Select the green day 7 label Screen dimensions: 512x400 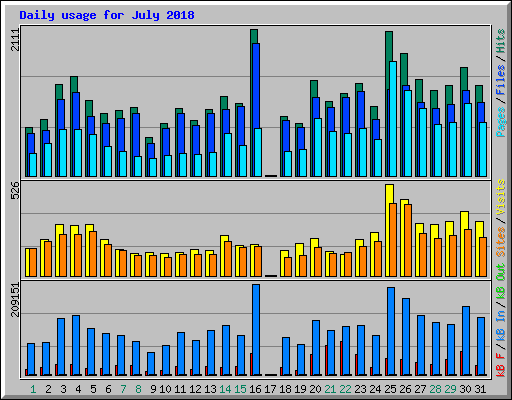pos(123,389)
